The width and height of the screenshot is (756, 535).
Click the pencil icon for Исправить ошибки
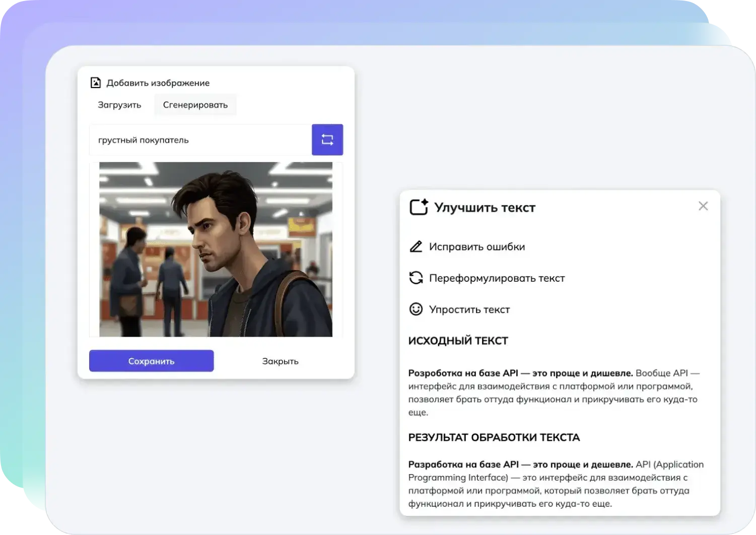[x=416, y=247]
